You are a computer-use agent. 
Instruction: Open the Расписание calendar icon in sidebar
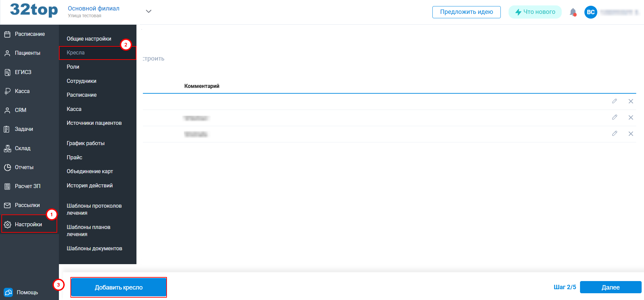7,34
